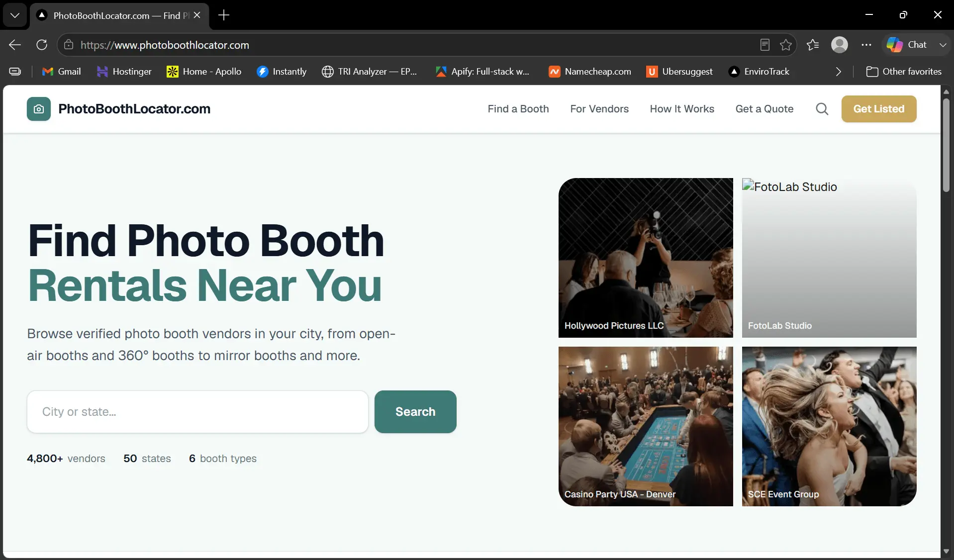The image size is (954, 560).
Task: Restore down the browser window
Action: pyautogui.click(x=903, y=15)
